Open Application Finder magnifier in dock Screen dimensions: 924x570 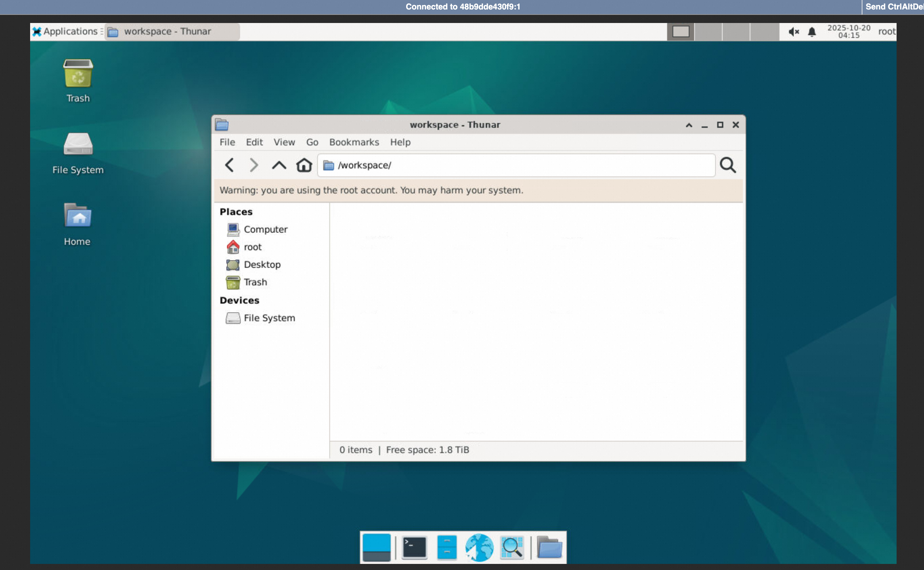point(512,547)
